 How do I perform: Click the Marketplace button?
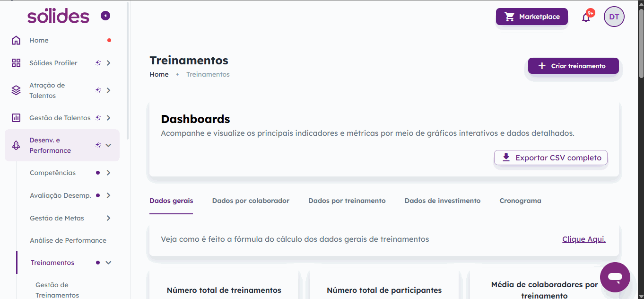click(x=532, y=17)
